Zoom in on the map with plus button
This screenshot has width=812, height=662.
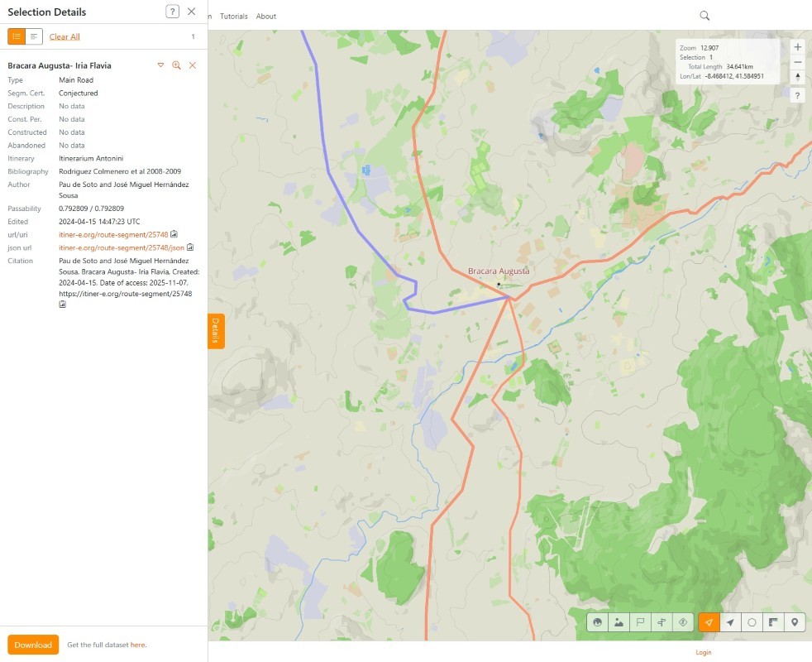[x=797, y=47]
